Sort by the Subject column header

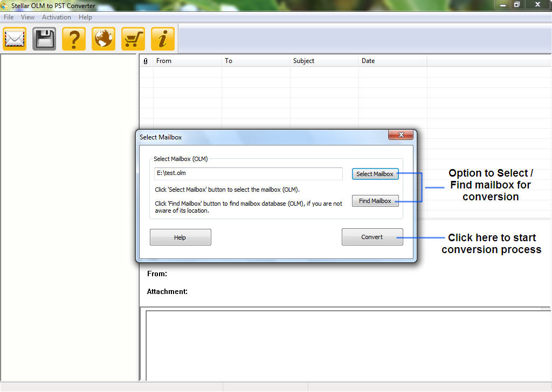tap(324, 61)
